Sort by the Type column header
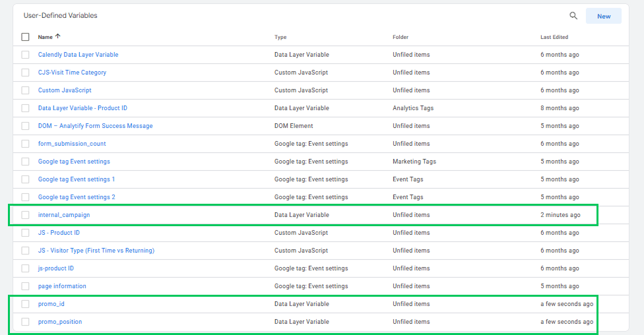The image size is (644, 335). (x=280, y=37)
